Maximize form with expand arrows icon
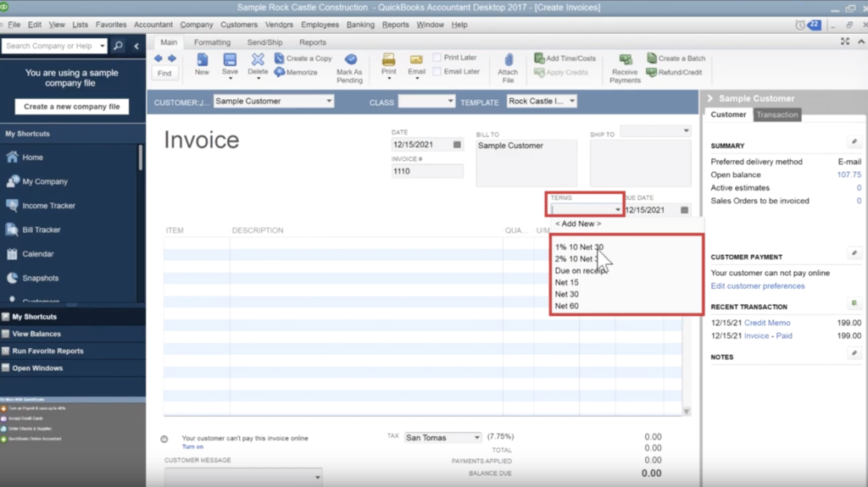 click(x=845, y=42)
